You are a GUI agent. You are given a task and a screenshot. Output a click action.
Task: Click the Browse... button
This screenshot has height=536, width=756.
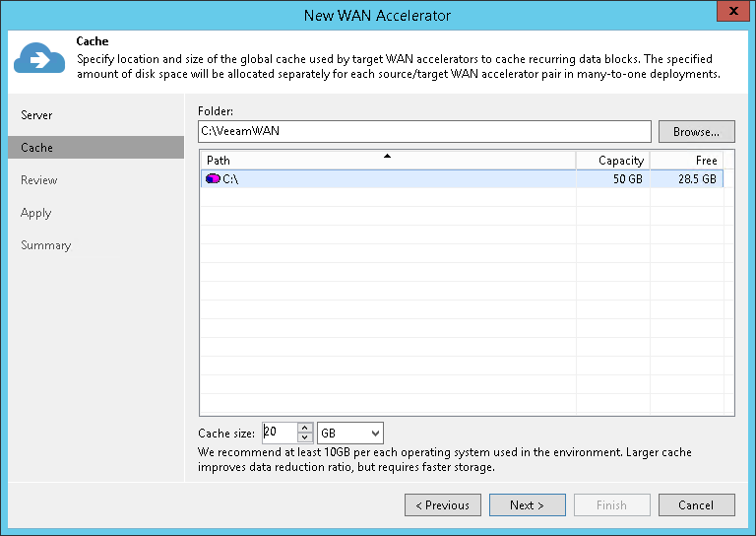tap(697, 131)
